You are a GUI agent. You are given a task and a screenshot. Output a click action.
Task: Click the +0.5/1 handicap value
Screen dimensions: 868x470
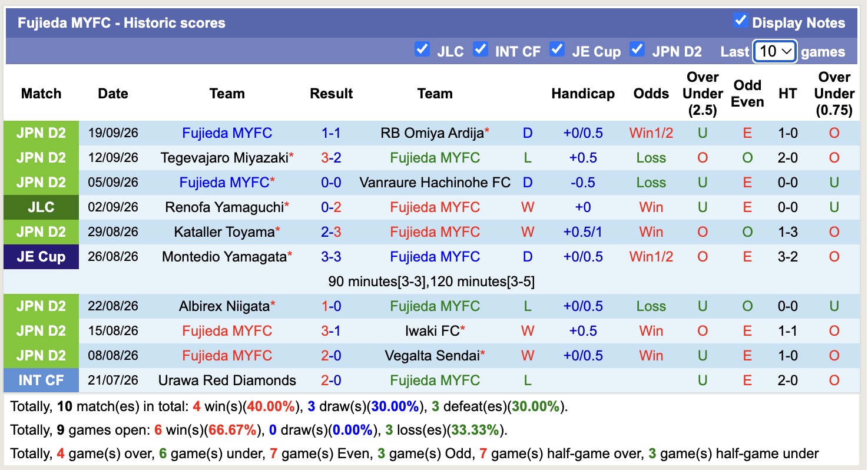coord(583,232)
